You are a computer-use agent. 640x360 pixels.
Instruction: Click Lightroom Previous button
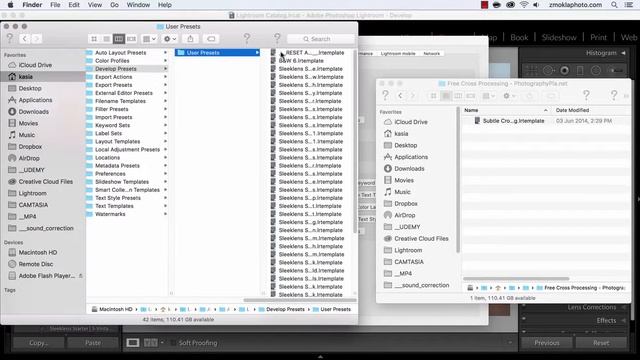coord(547,343)
